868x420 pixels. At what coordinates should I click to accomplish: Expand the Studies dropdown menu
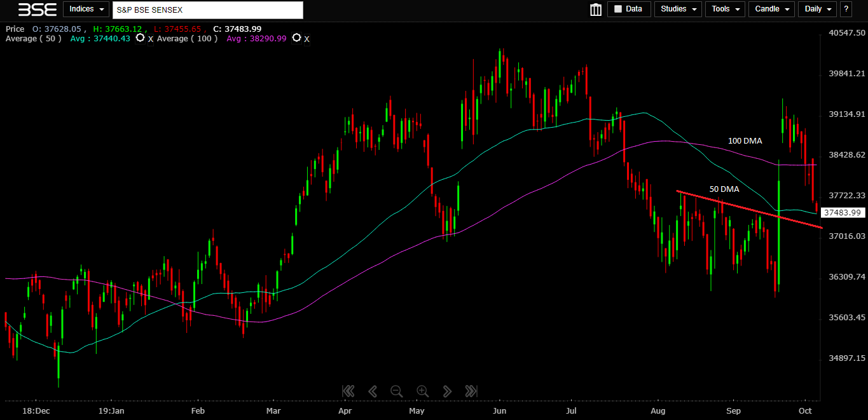678,10
